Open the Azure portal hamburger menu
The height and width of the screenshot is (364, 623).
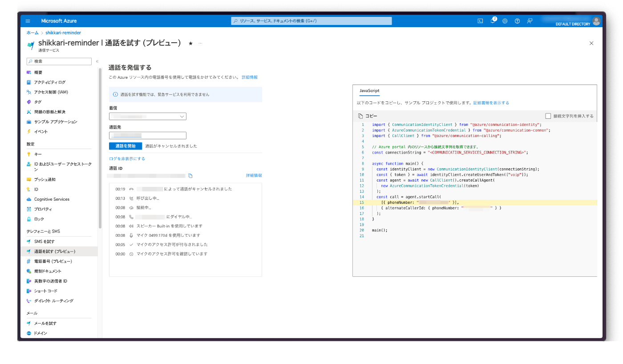pos(28,21)
